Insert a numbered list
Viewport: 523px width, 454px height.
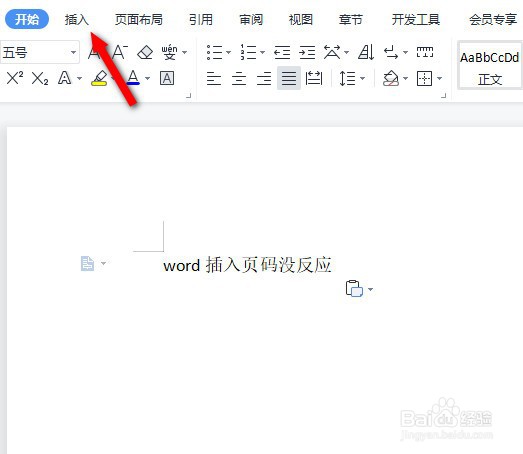point(248,52)
